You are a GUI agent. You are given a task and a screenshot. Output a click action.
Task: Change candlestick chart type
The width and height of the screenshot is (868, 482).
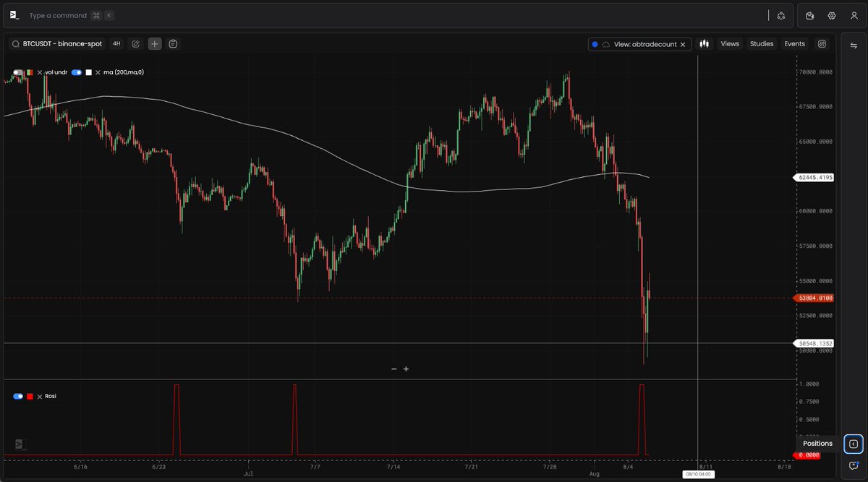tap(704, 44)
